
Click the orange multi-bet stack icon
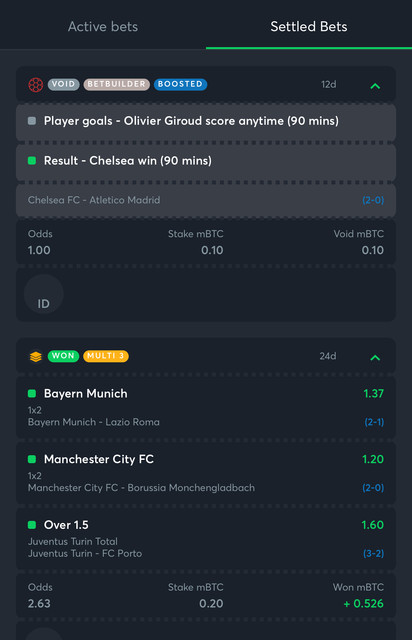tap(36, 356)
